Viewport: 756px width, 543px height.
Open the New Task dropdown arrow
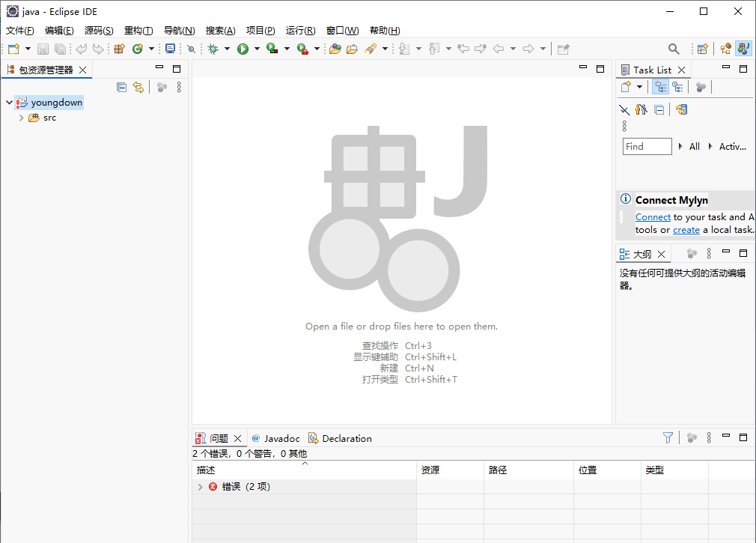click(x=640, y=88)
